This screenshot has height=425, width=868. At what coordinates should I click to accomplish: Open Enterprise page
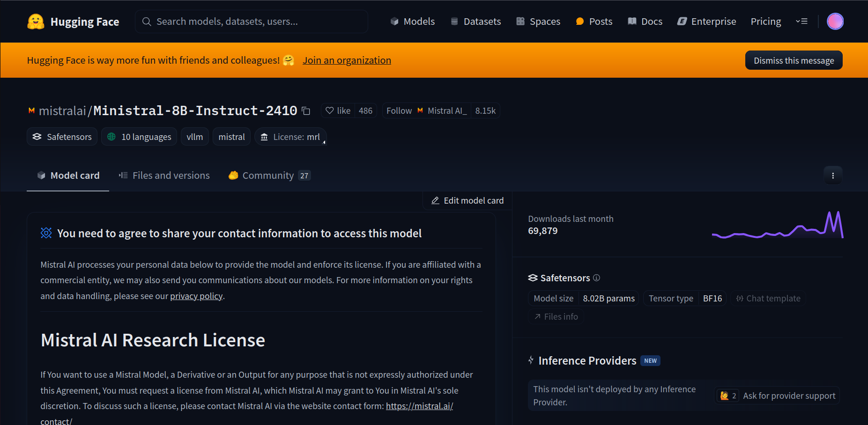tap(707, 22)
